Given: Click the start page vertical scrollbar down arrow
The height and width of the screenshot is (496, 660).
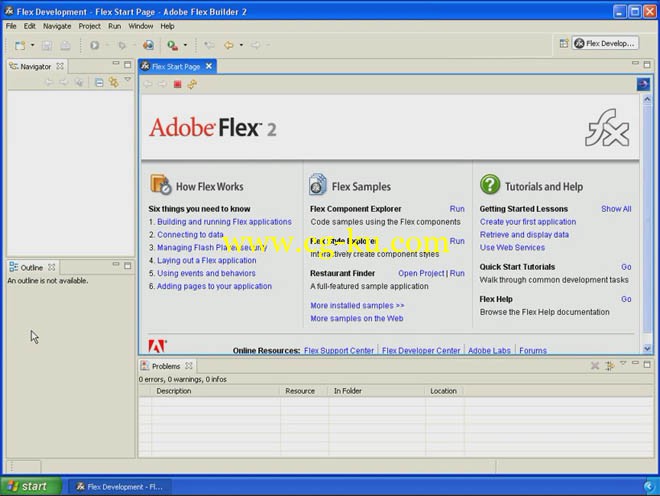Looking at the screenshot, I should pyautogui.click(x=647, y=348).
